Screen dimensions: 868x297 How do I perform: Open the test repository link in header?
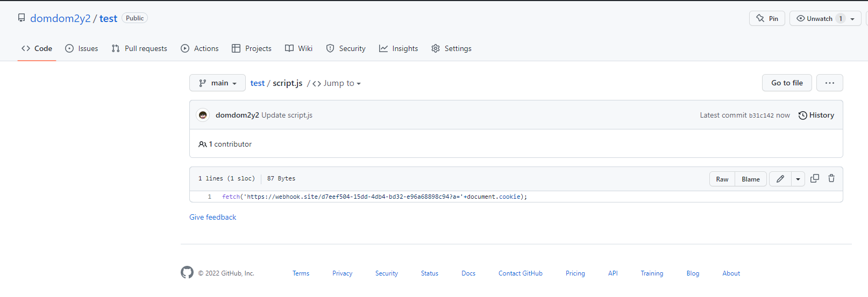108,18
